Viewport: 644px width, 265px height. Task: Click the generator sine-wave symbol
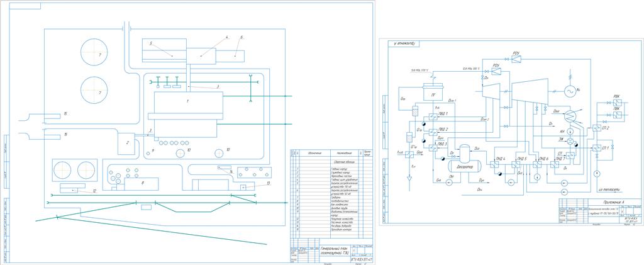coord(570,91)
